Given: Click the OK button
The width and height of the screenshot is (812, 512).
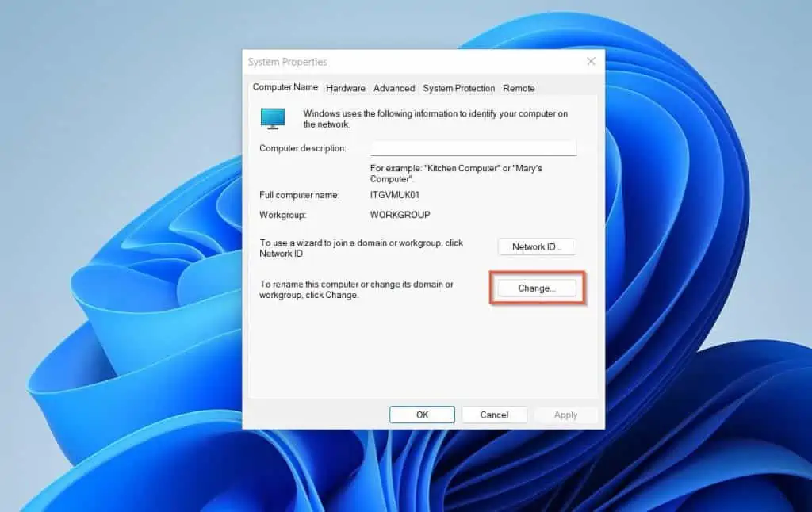Looking at the screenshot, I should [x=422, y=415].
